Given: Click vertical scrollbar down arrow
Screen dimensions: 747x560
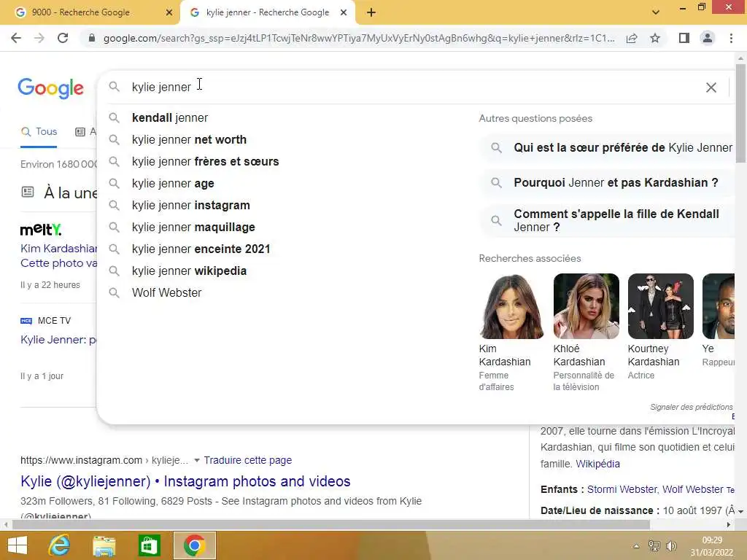Looking at the screenshot, I should pos(740,511).
